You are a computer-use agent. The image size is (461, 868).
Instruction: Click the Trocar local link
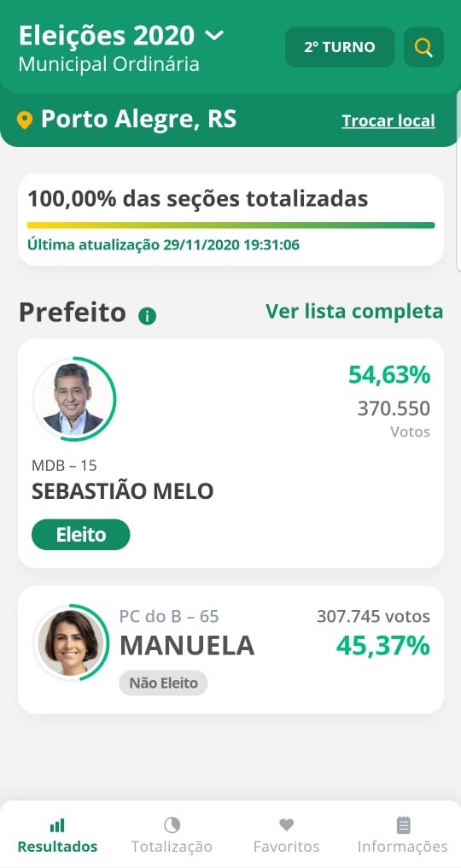[x=388, y=120]
